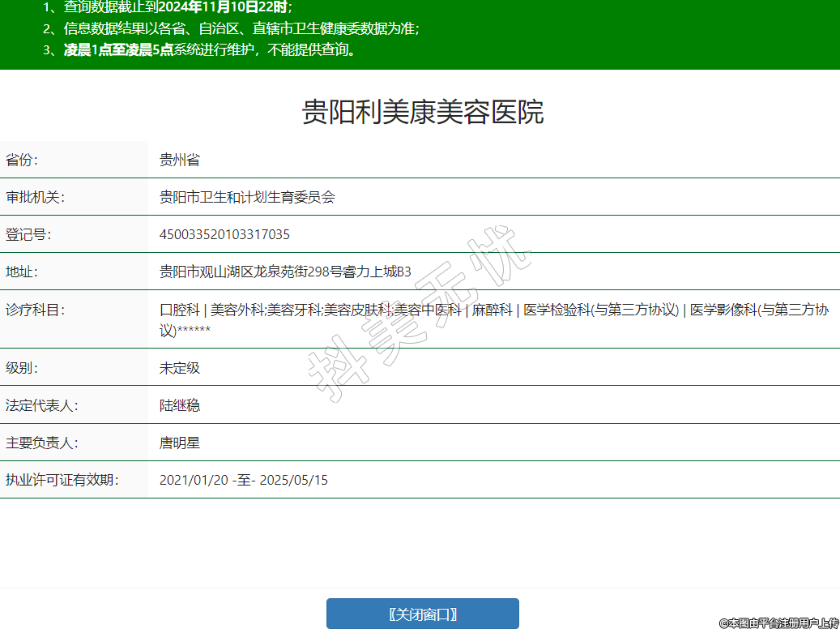Click the 执业许可证有效期 row label

[62, 480]
